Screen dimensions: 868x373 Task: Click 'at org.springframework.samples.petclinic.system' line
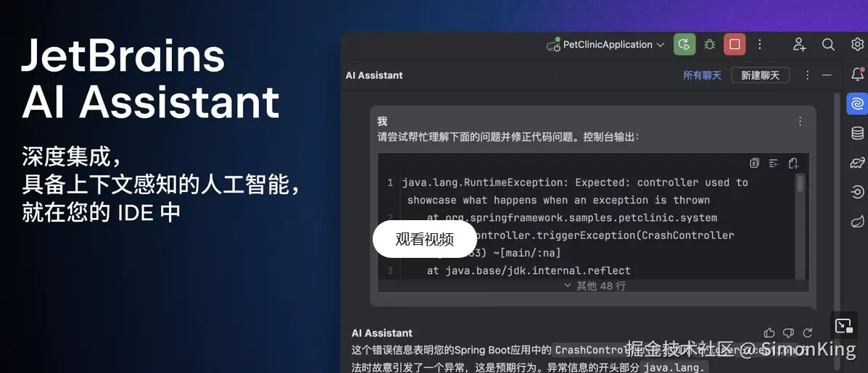pyautogui.click(x=572, y=218)
